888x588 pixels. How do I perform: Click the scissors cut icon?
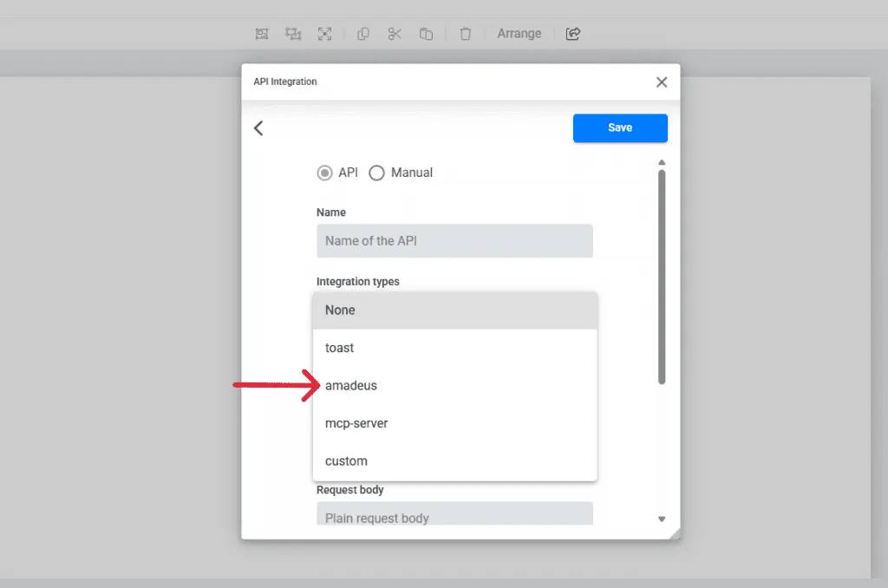point(395,34)
